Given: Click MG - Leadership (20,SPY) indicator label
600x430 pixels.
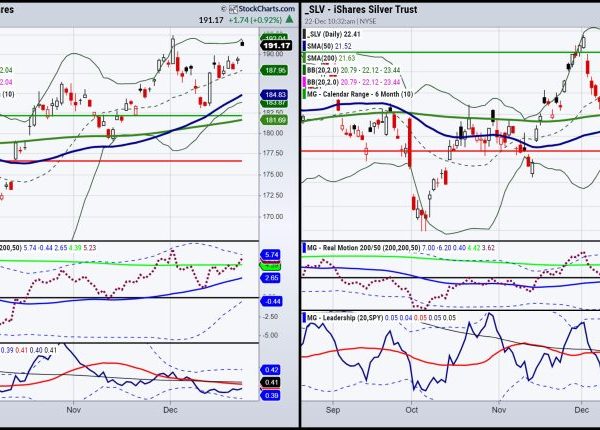Looking at the screenshot, I should [x=345, y=318].
